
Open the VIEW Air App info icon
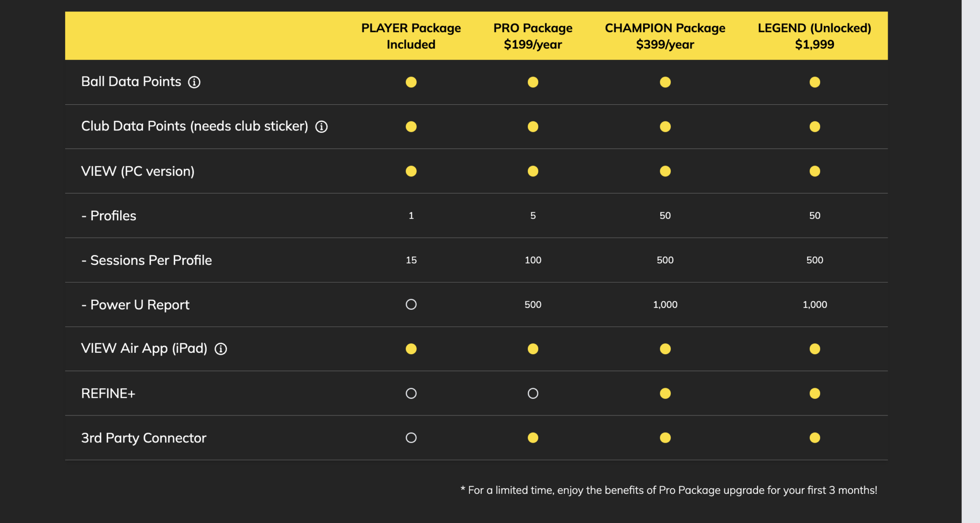pos(221,349)
